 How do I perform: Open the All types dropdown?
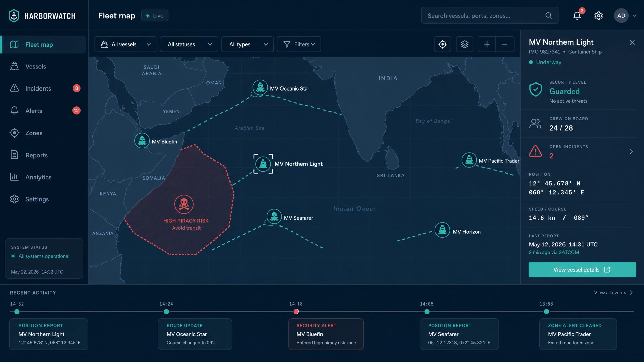click(x=247, y=44)
